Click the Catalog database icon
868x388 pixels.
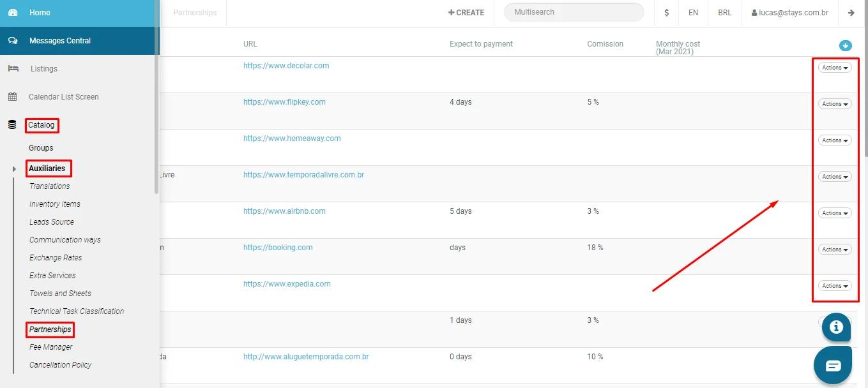12,125
